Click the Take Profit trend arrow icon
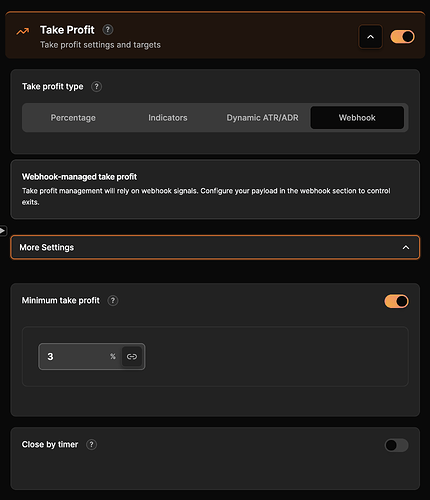The width and height of the screenshot is (430, 500). click(x=23, y=31)
